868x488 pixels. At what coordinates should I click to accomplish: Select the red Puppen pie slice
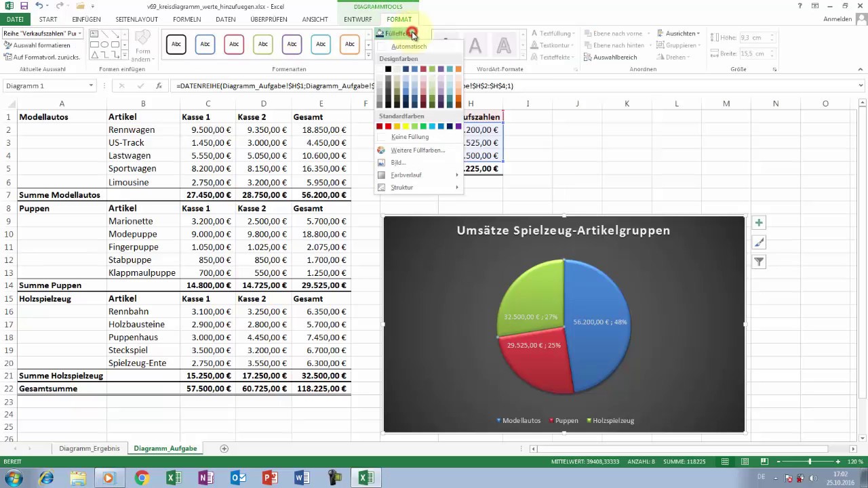tap(536, 363)
